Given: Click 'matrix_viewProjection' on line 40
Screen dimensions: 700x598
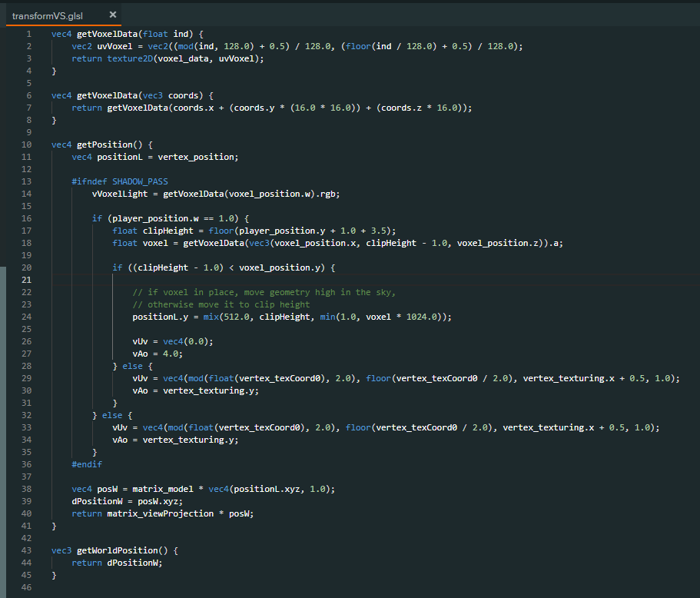Looking at the screenshot, I should [161, 514].
